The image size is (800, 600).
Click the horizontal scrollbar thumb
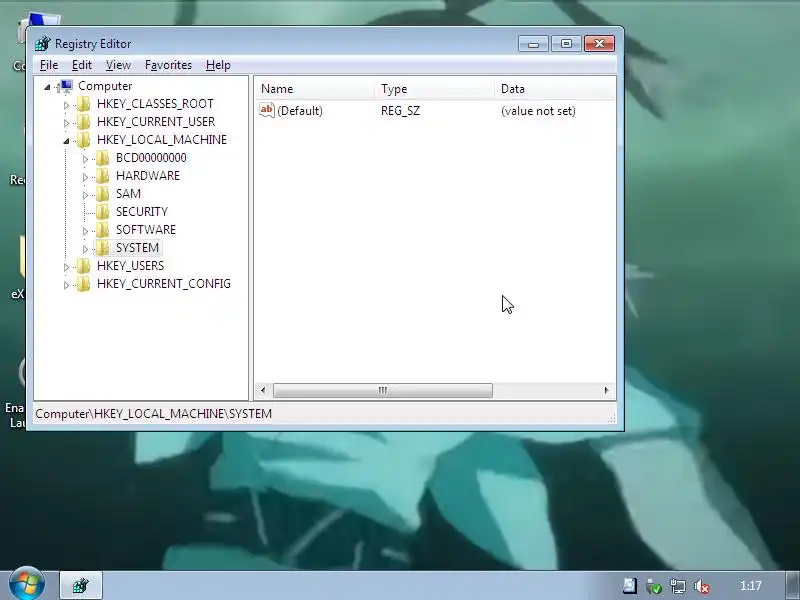pos(383,390)
